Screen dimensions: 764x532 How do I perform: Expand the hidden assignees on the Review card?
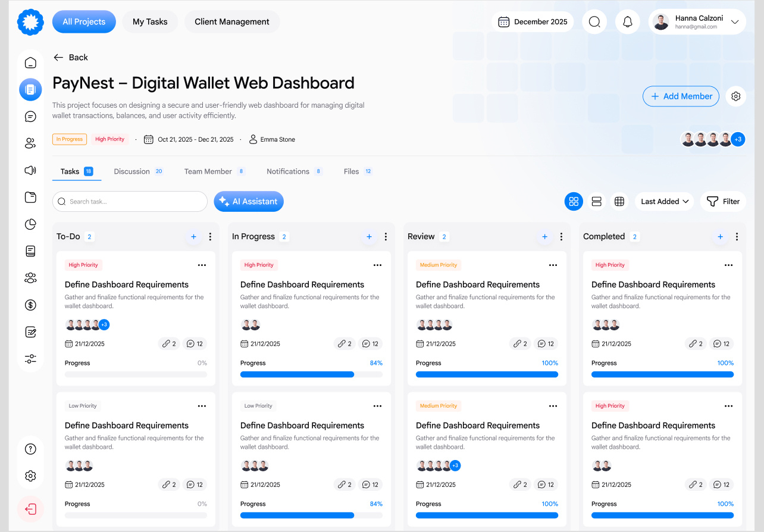click(455, 465)
